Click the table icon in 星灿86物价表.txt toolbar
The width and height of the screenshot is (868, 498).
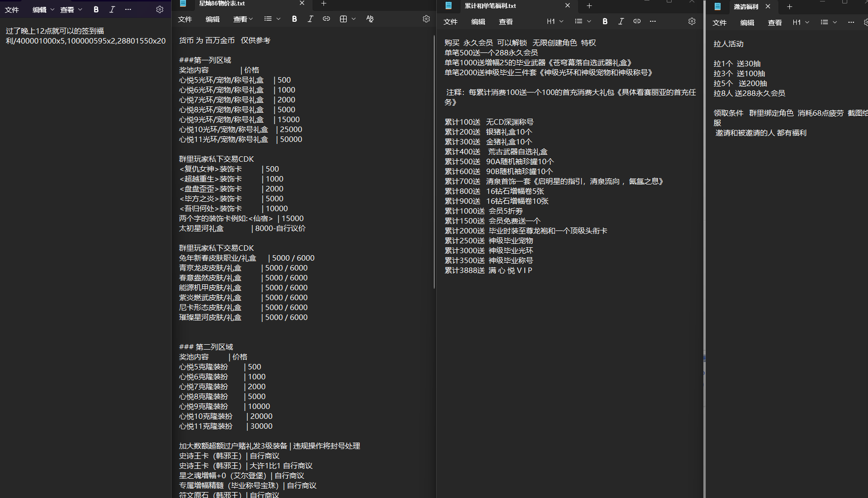coord(343,19)
